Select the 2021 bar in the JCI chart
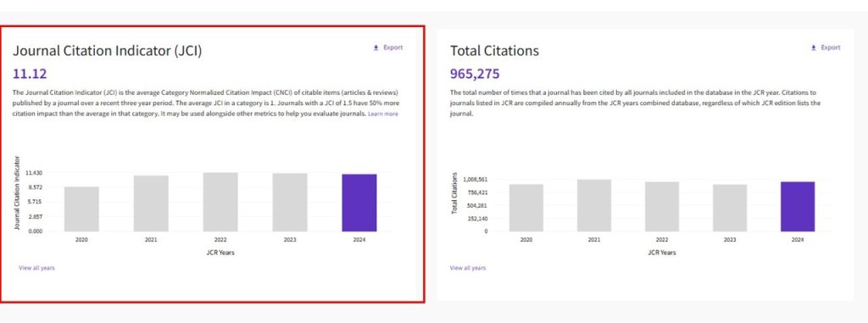Screen dimensions: 868x323 pyautogui.click(x=151, y=203)
